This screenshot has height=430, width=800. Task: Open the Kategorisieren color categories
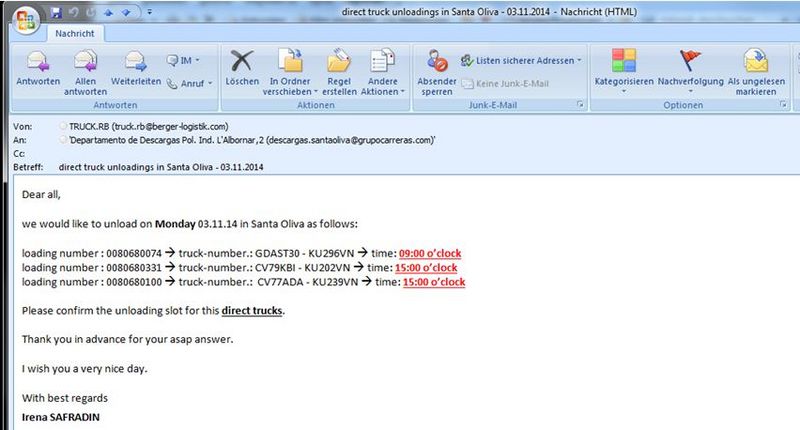[623, 72]
